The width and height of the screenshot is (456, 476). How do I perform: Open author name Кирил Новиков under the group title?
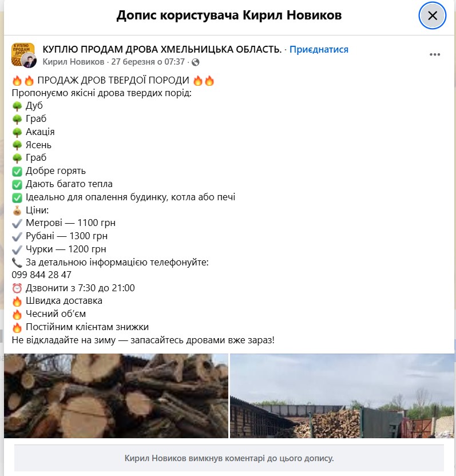(x=73, y=62)
